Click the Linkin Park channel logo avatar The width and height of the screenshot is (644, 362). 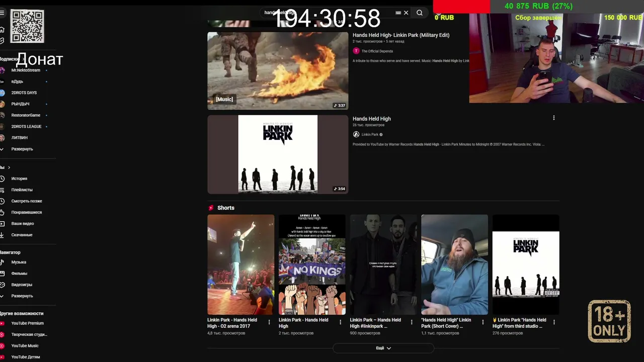[356, 134]
